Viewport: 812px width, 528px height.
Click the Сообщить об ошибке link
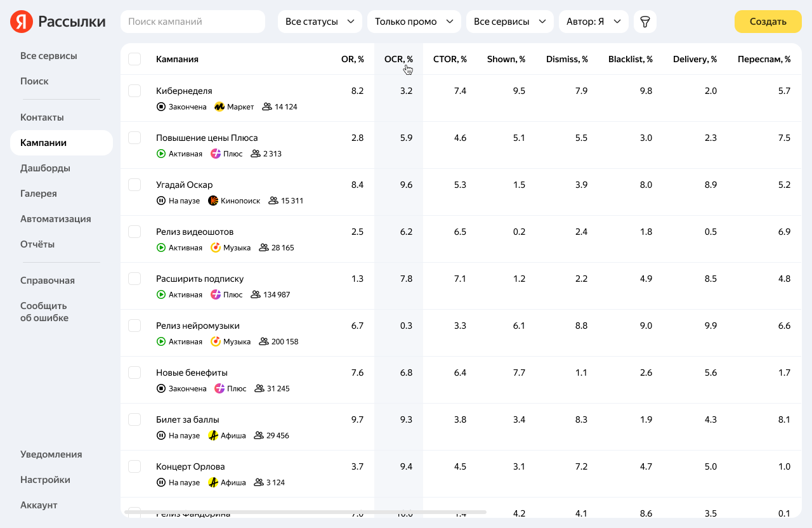(43, 312)
